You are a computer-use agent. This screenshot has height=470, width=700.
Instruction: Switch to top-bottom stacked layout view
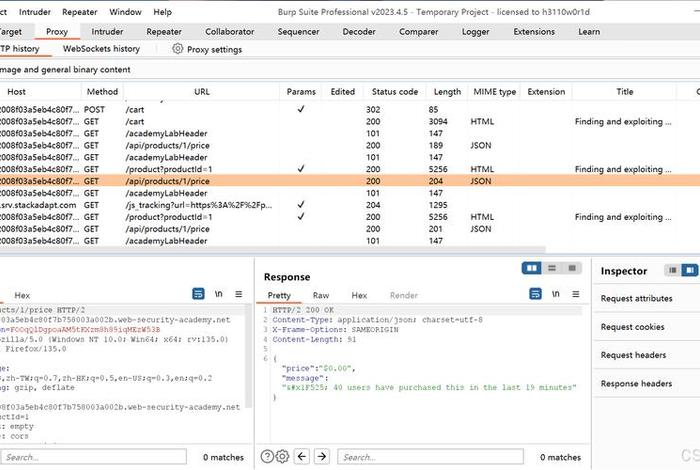point(550,268)
